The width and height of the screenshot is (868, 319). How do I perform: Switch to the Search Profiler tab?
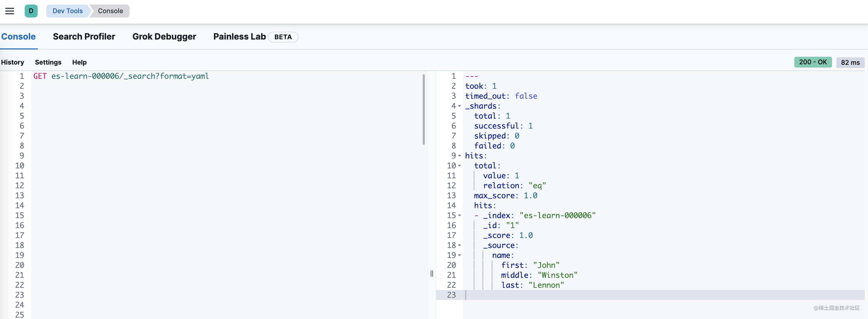(84, 37)
